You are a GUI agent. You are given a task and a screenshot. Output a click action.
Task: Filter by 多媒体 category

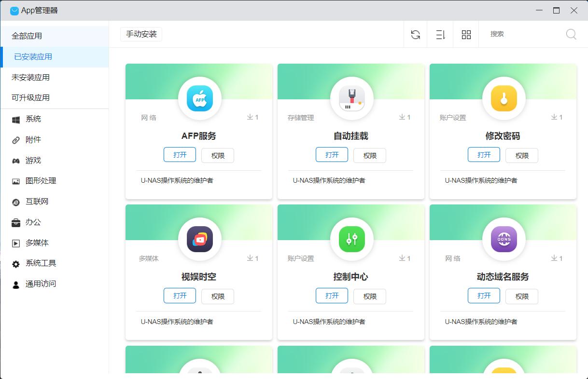point(37,243)
